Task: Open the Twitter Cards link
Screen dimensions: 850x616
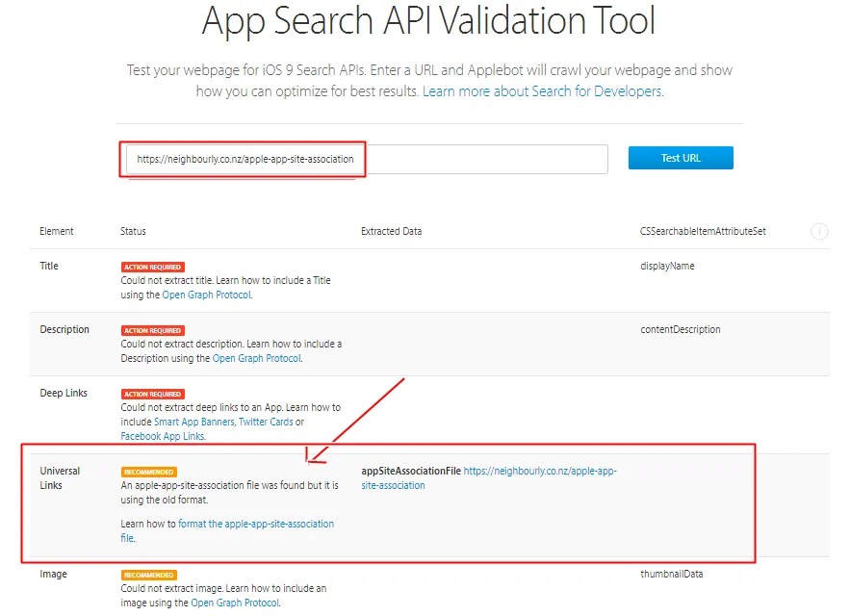Action: [x=266, y=422]
